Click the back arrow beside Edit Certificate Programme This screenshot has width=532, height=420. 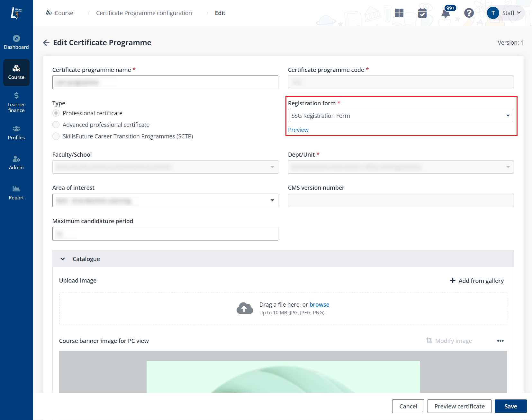46,43
